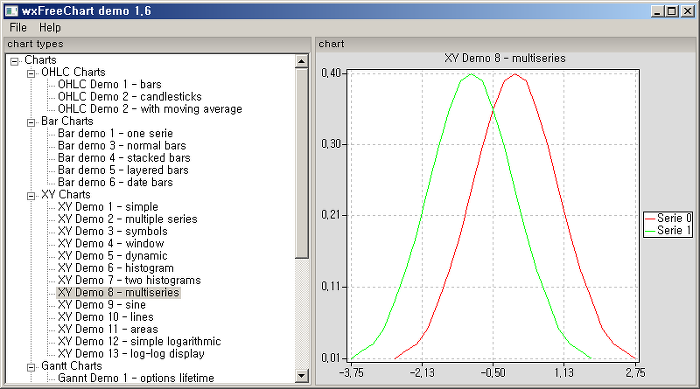This screenshot has width=700, height=389.
Task: Open the File menu
Action: point(18,28)
